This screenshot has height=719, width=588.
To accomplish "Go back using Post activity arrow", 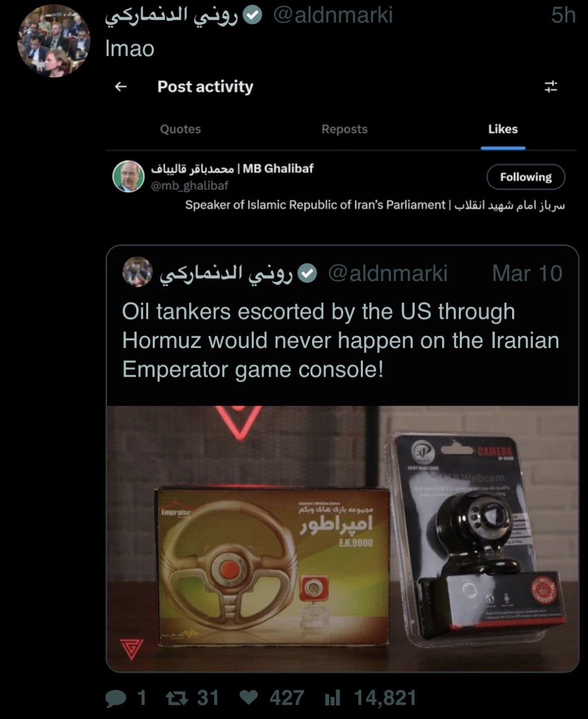I will (121, 86).
